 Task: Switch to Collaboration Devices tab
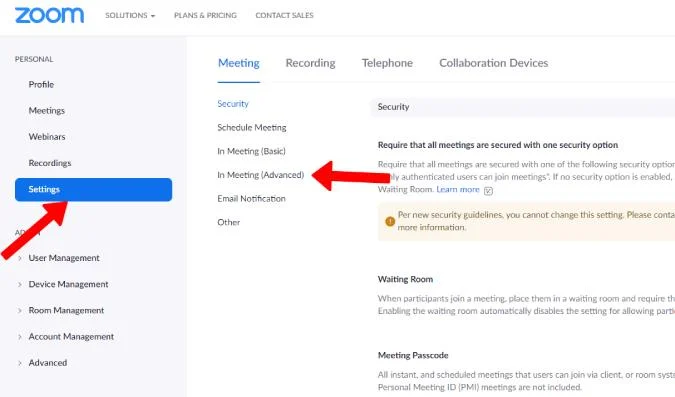(493, 63)
